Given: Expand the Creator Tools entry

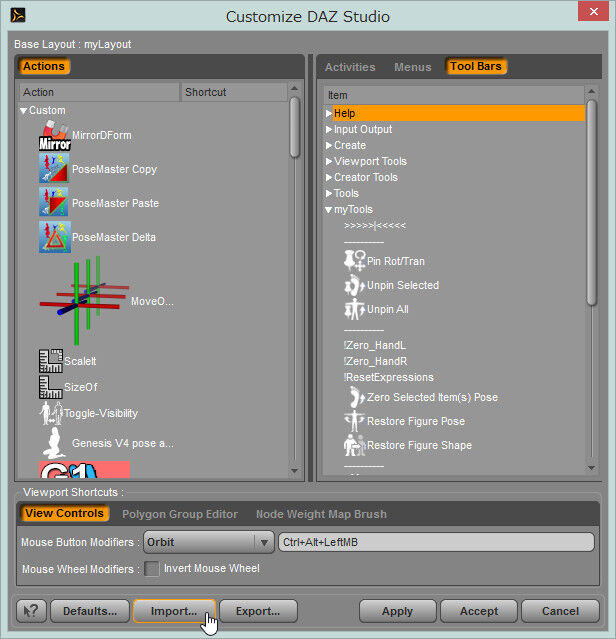Looking at the screenshot, I should [329, 177].
